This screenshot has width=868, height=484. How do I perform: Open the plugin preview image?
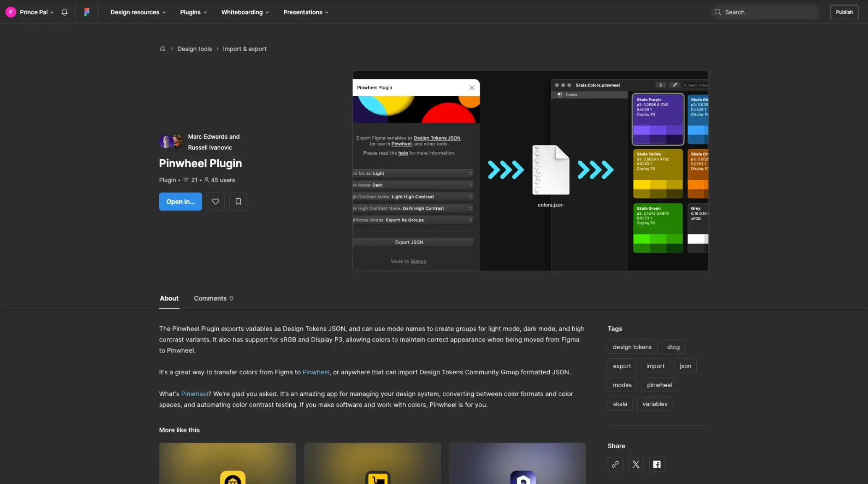530,171
